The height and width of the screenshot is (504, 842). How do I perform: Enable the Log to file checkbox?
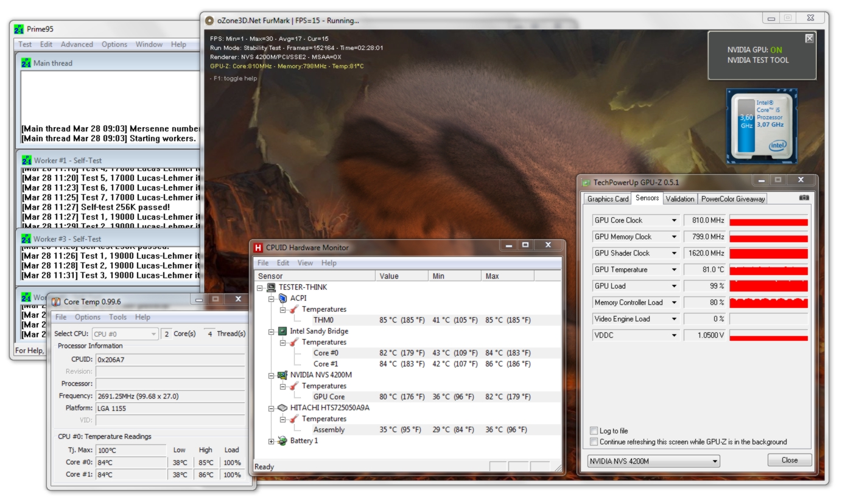click(x=594, y=431)
